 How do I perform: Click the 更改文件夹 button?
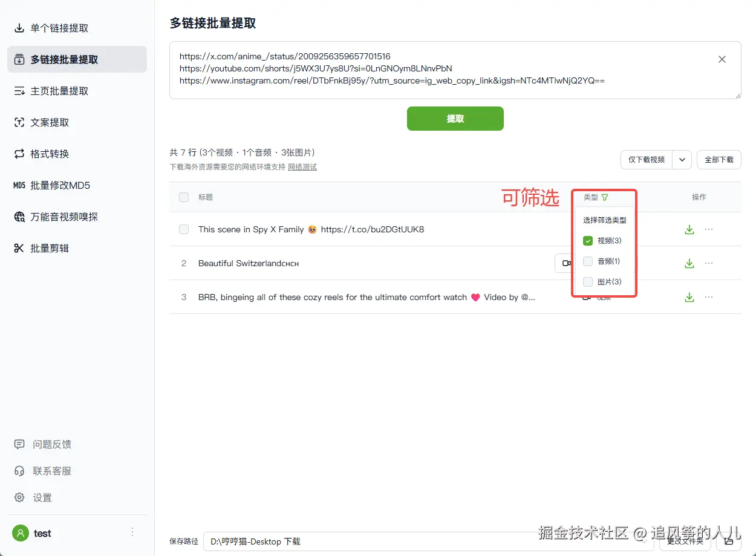pyautogui.click(x=685, y=541)
